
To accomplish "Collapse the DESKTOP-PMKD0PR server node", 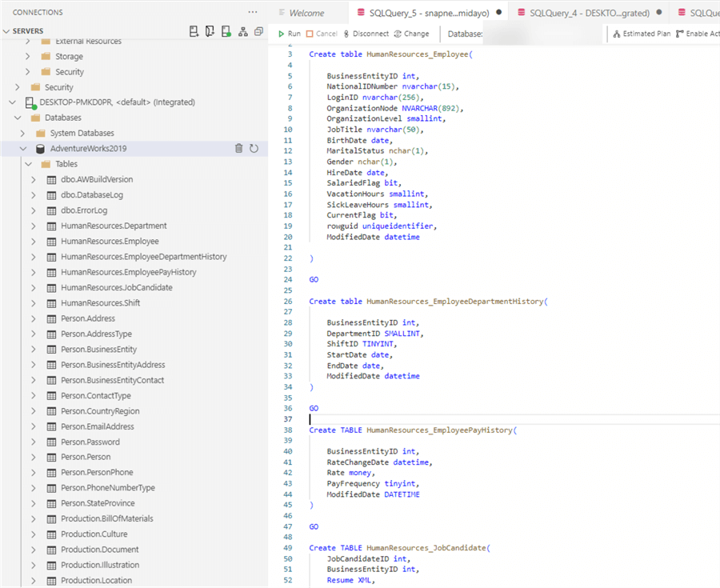I will tap(12, 102).
